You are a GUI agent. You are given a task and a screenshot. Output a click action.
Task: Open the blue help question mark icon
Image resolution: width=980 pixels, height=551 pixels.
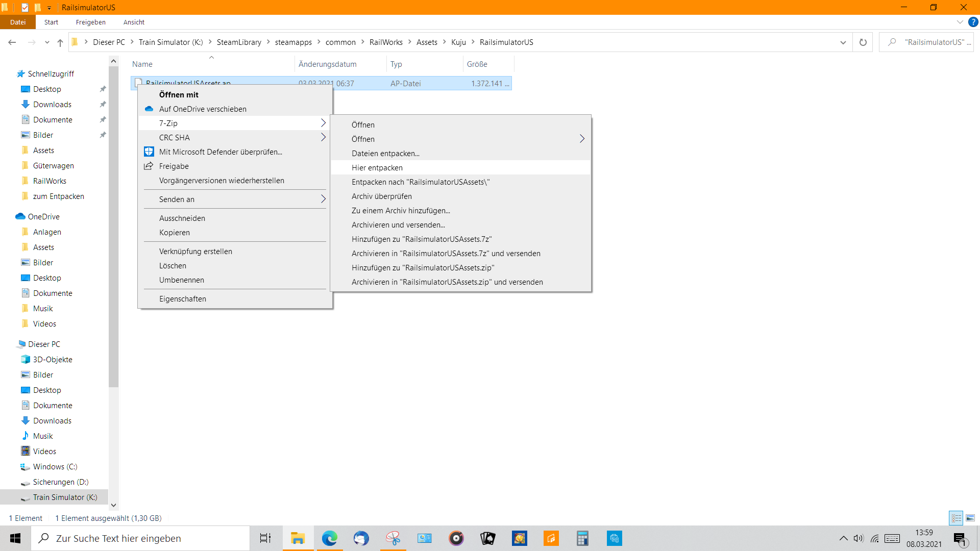click(973, 22)
